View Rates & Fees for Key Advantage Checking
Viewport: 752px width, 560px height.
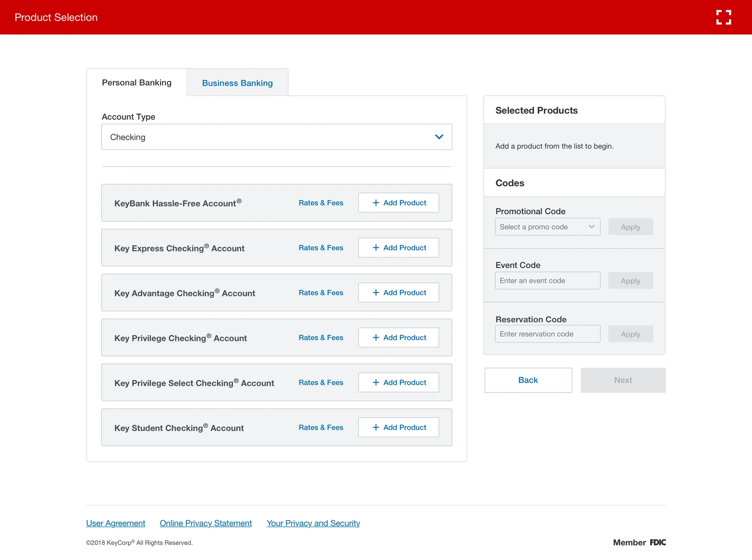coord(321,292)
